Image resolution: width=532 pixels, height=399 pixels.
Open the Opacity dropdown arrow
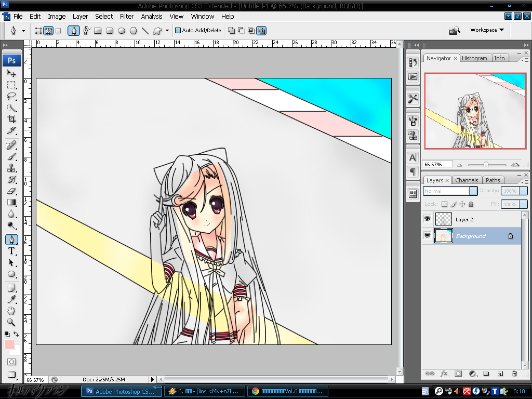point(524,191)
